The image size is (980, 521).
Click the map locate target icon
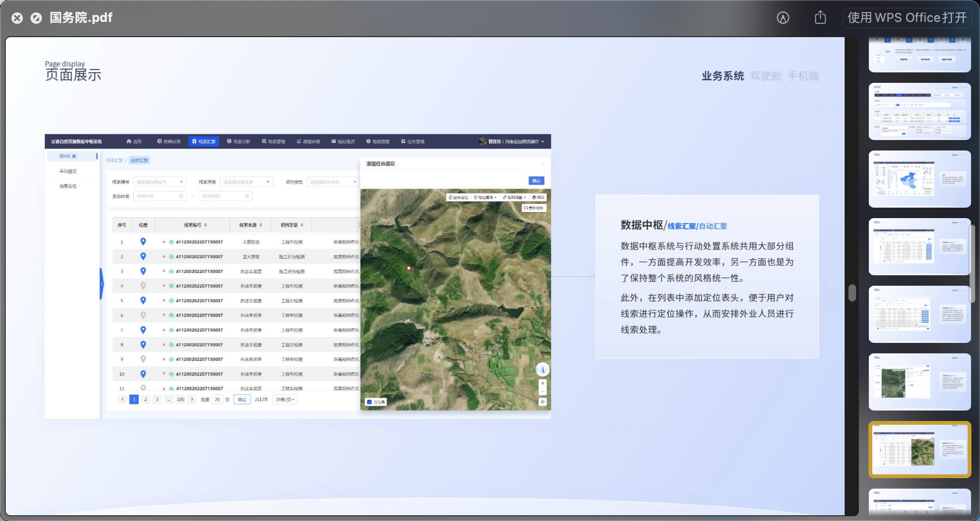542,401
